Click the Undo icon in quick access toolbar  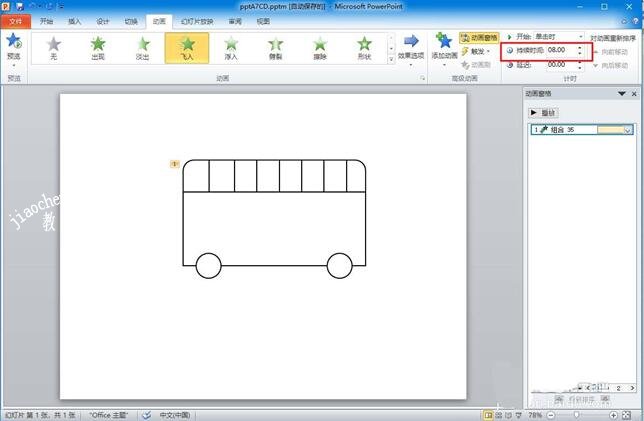(x=34, y=6)
